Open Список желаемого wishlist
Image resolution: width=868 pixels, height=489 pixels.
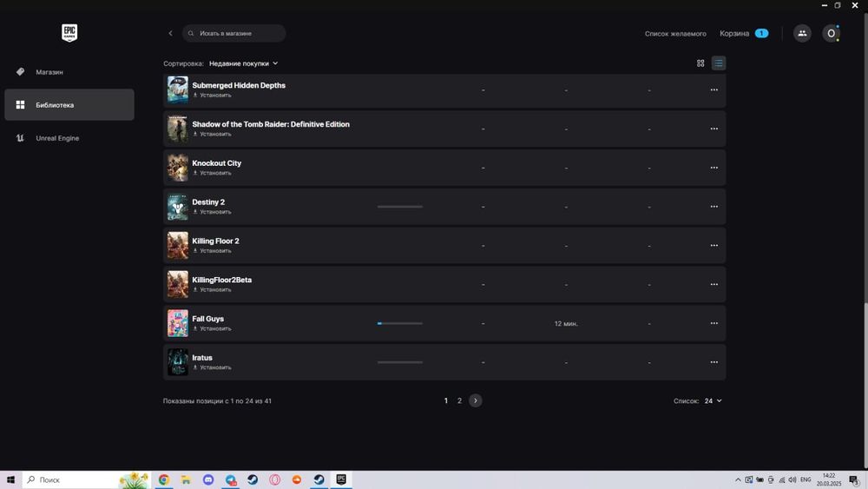point(675,34)
